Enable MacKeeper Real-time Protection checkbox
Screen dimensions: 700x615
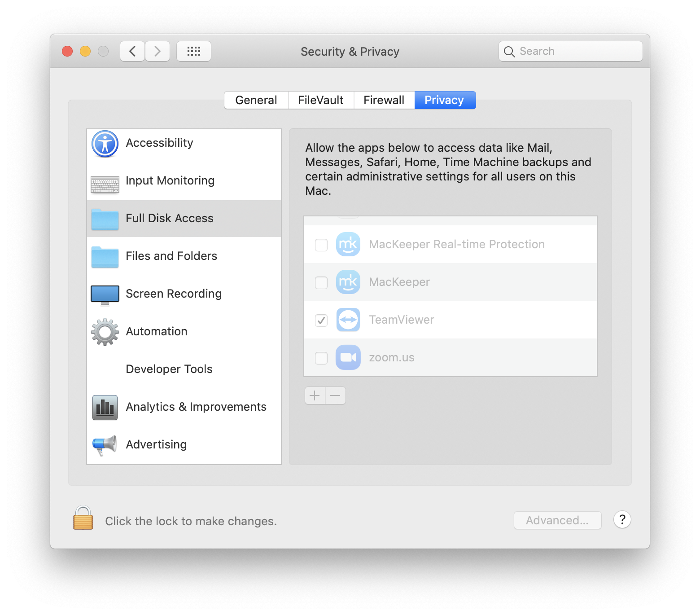321,245
